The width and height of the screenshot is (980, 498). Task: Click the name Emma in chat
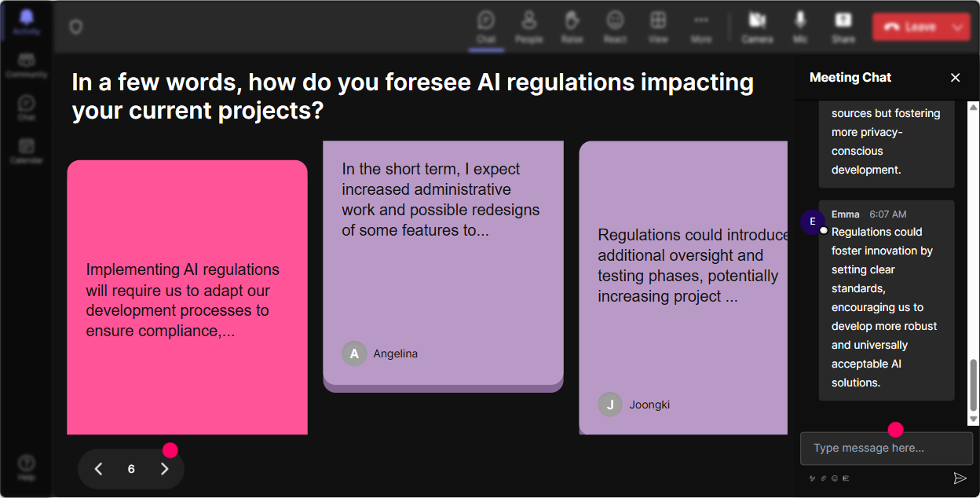point(846,214)
